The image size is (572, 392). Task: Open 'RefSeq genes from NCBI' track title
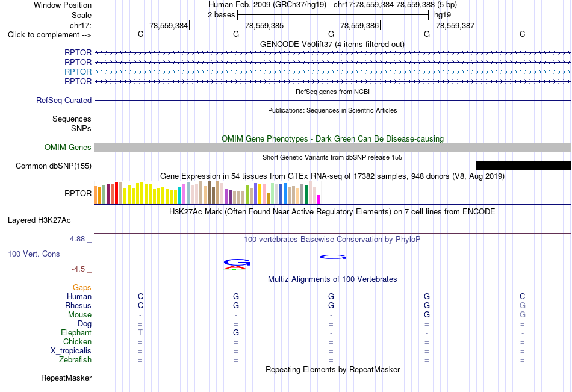click(x=332, y=92)
